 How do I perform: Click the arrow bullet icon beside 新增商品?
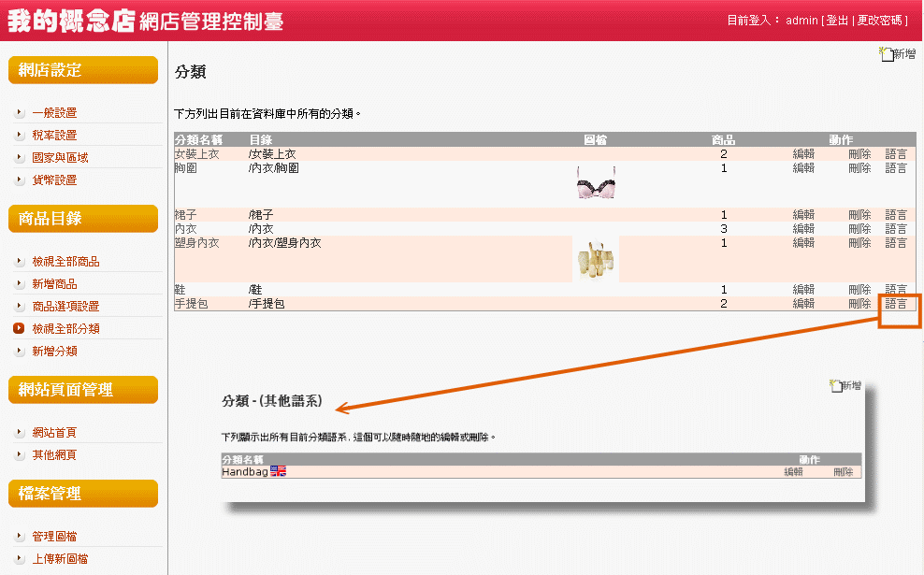19,284
